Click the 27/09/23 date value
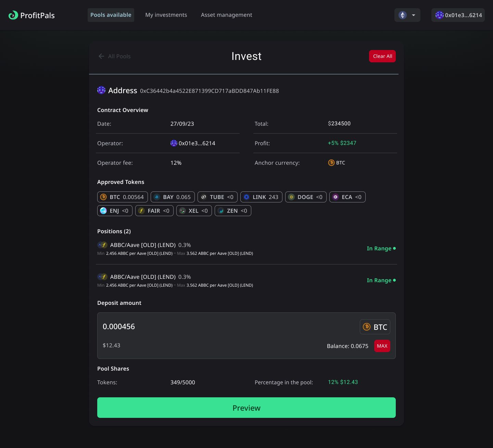The image size is (493, 448). 182,124
